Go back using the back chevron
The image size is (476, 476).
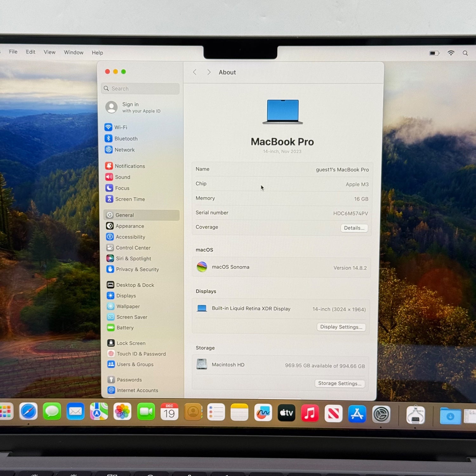[x=195, y=72]
